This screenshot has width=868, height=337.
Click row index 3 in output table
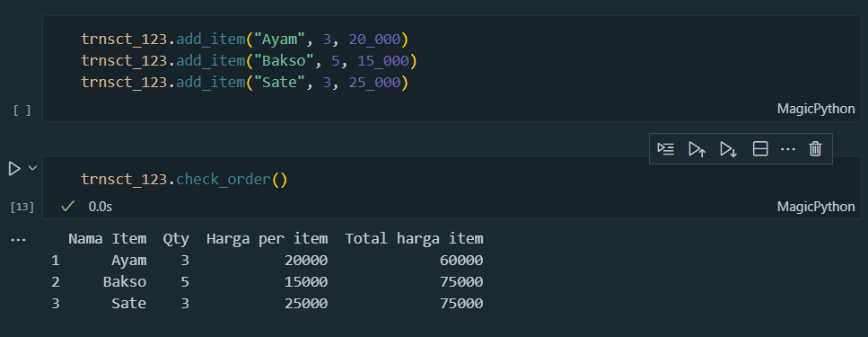click(x=56, y=304)
